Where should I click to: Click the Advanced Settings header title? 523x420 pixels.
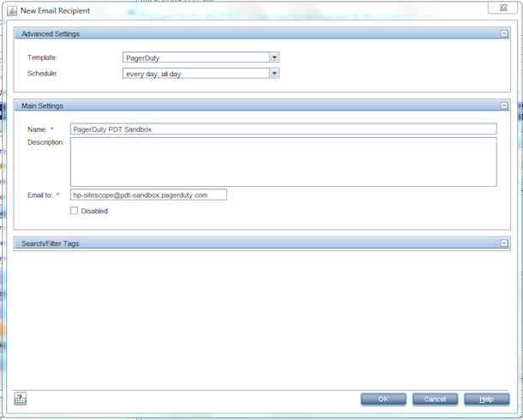point(51,33)
